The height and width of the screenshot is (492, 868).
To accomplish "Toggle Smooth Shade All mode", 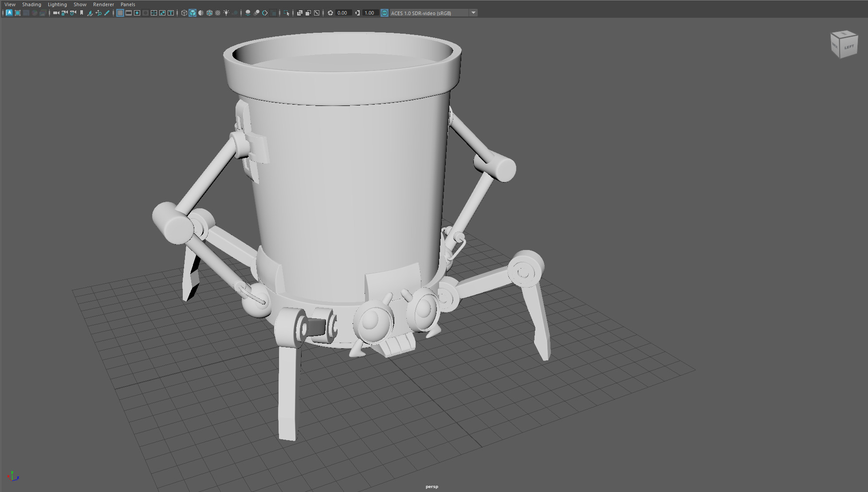I will tap(192, 13).
